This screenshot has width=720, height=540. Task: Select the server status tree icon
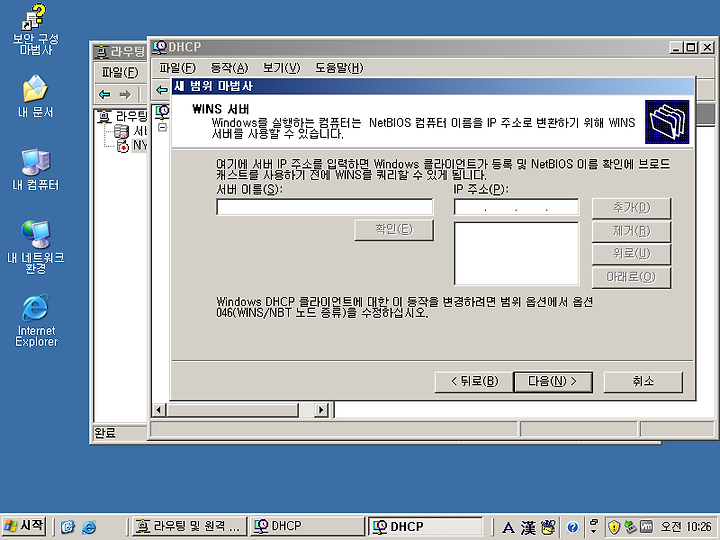[x=121, y=131]
